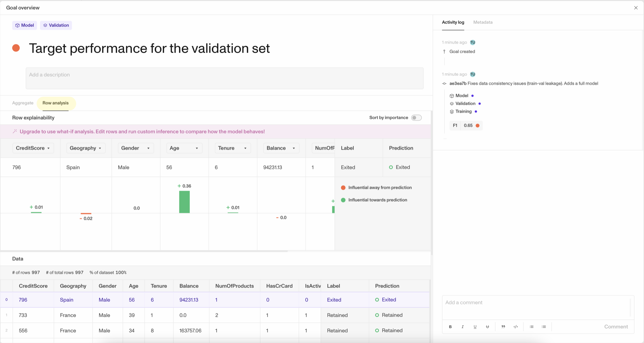Switch to the Aggregate tab
Viewport: 644px width, 343px height.
[x=23, y=103]
